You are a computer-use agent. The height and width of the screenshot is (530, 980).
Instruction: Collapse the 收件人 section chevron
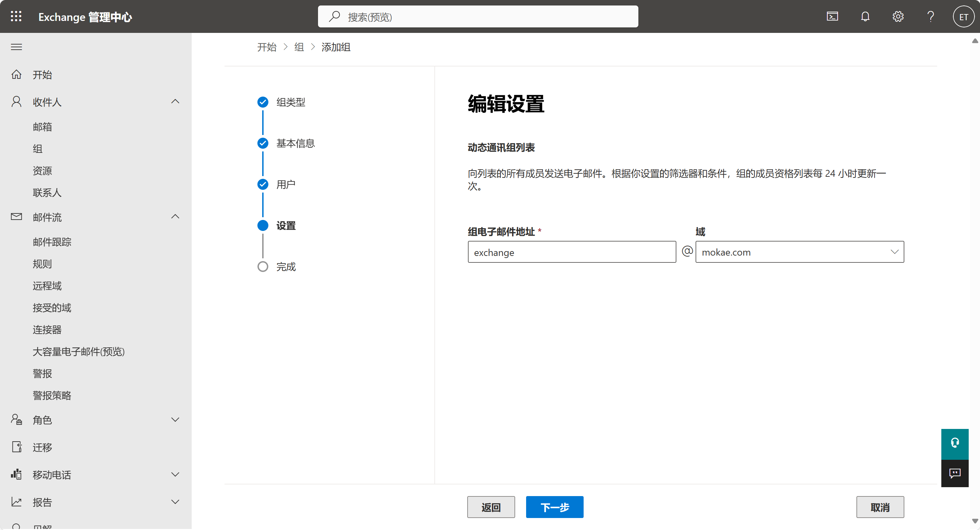click(x=175, y=102)
